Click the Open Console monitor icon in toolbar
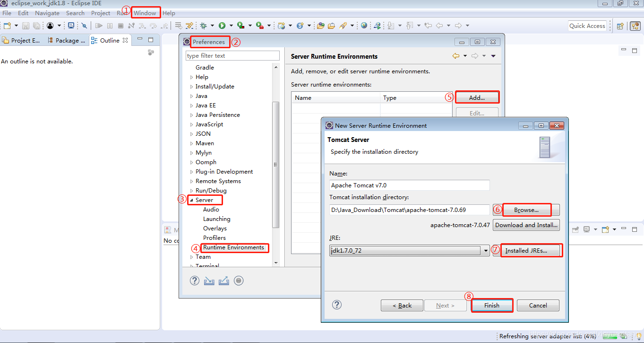 (x=71, y=26)
